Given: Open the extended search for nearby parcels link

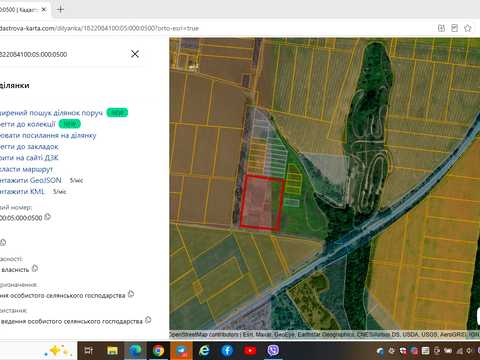Looking at the screenshot, I should 51,113.
